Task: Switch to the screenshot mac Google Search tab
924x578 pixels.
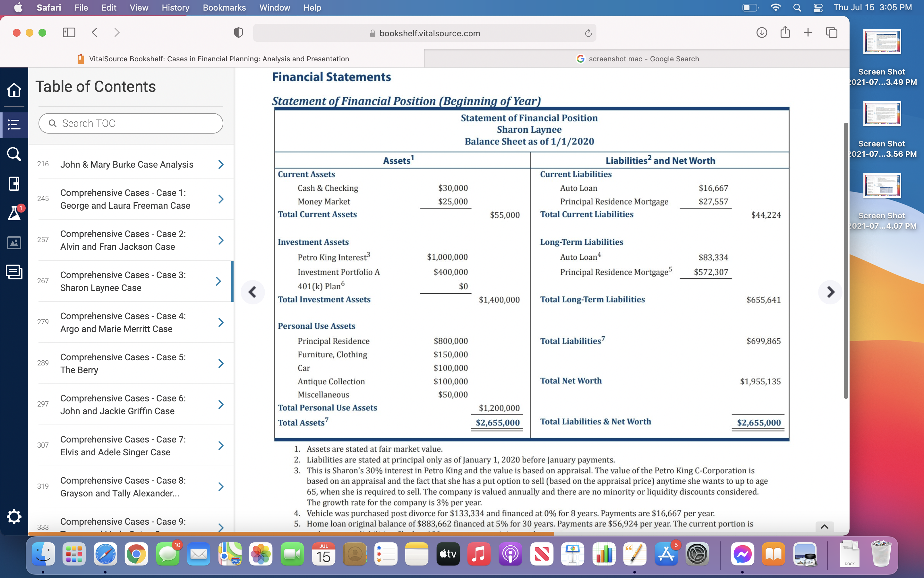Action: tap(637, 59)
